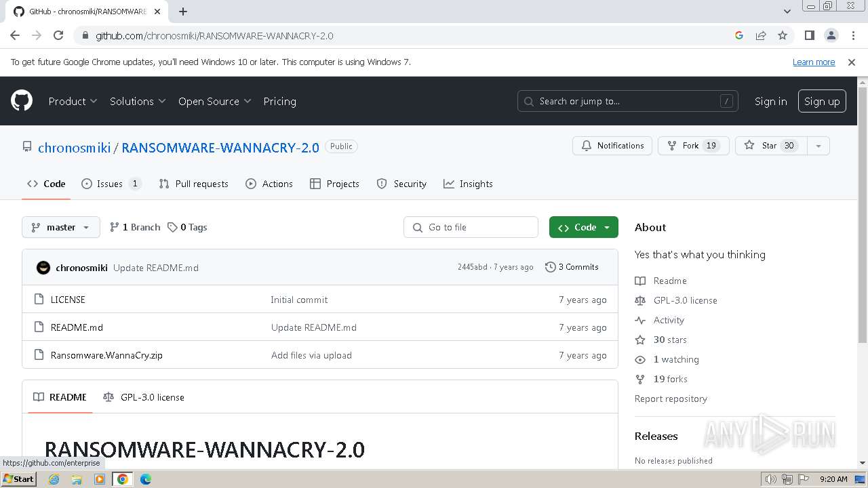Fork this repository

pos(693,146)
